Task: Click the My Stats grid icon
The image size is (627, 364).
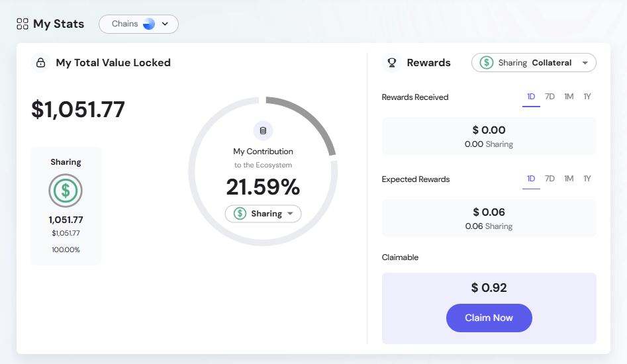Action: [23, 24]
